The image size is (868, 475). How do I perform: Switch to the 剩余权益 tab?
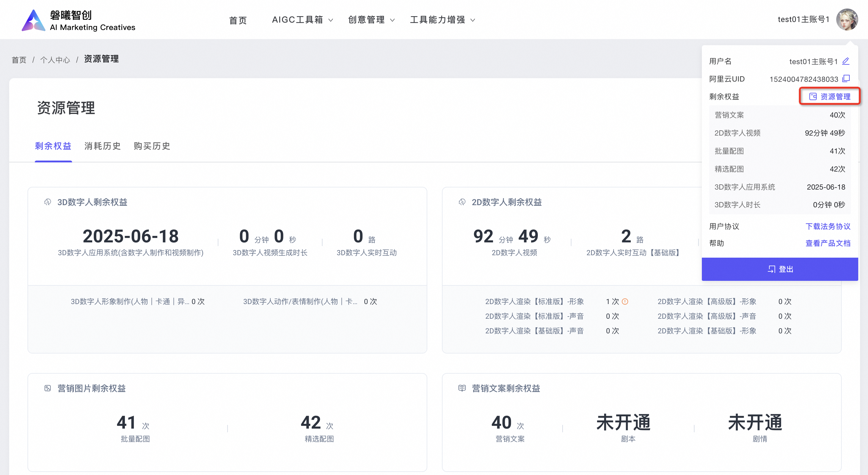[x=53, y=146]
